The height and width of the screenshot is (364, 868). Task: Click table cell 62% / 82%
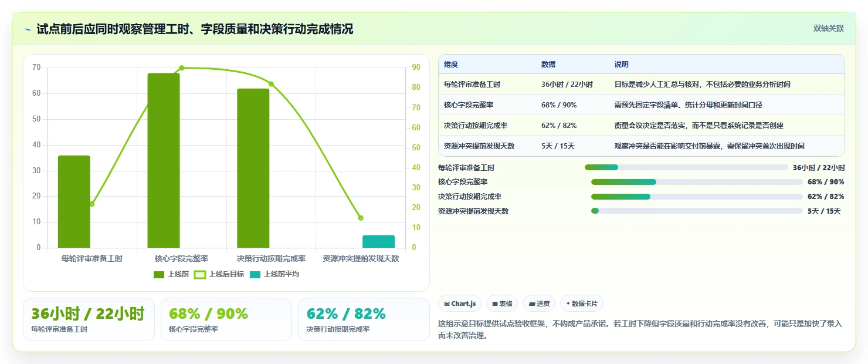(x=559, y=126)
